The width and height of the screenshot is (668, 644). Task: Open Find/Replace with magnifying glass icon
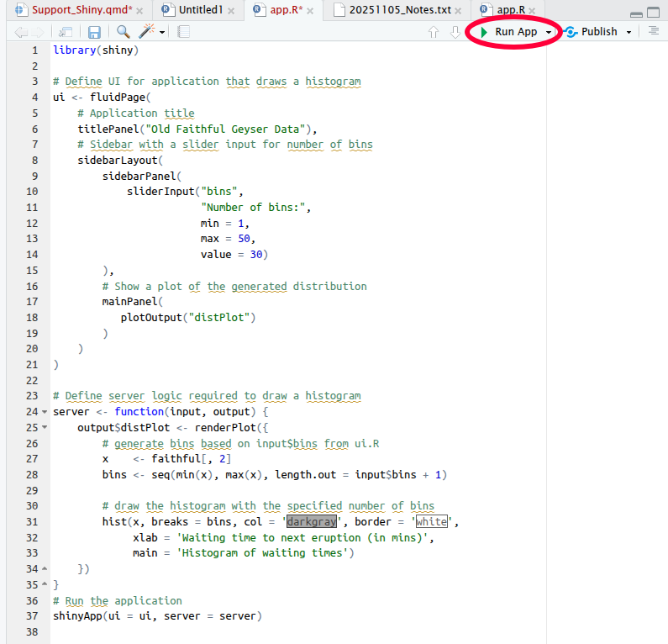(x=124, y=32)
